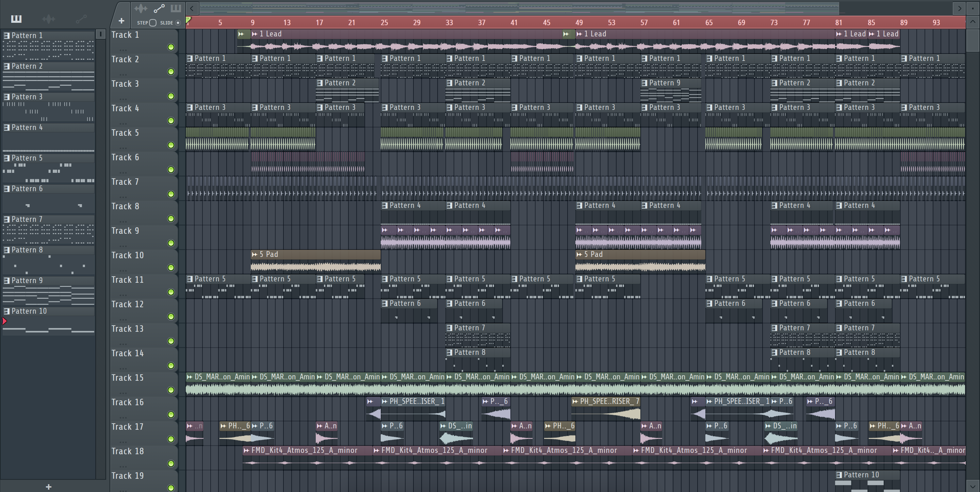Click the picker panel vertical scrollbar track
The height and width of the screenshot is (492, 980).
[100, 259]
